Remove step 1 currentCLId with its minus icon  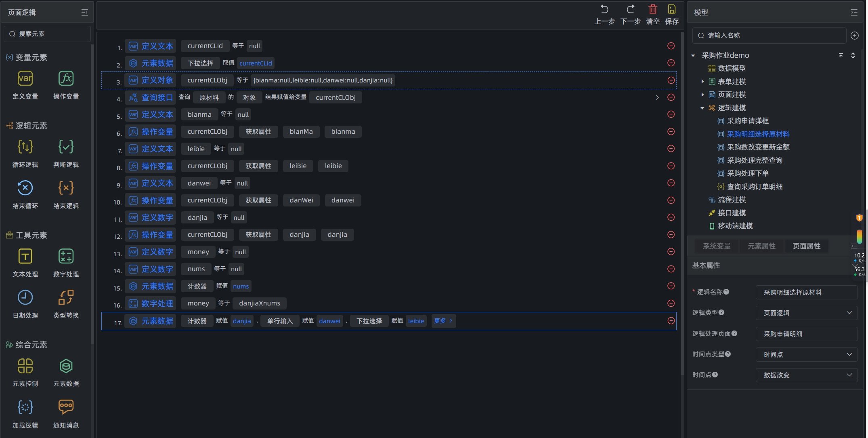pyautogui.click(x=671, y=46)
